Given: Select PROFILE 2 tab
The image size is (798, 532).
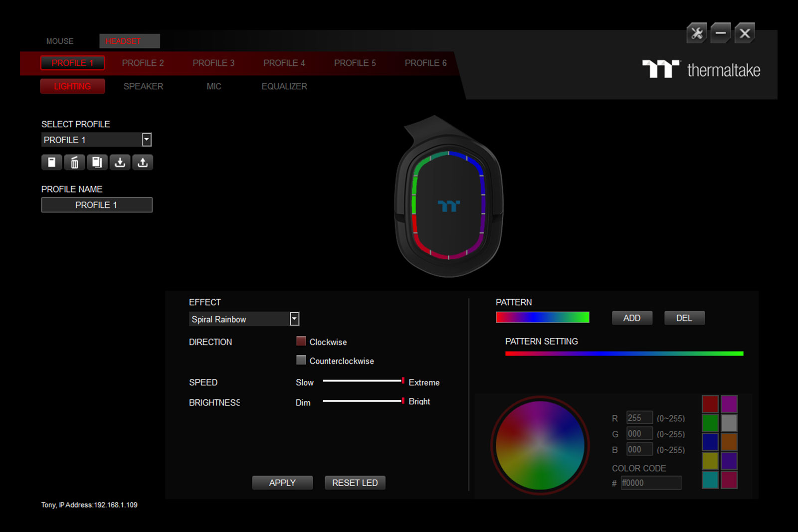Looking at the screenshot, I should click(x=143, y=63).
